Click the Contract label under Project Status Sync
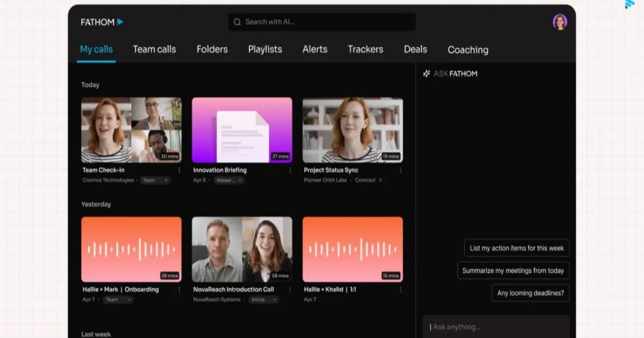This screenshot has width=644, height=338. pos(365,180)
